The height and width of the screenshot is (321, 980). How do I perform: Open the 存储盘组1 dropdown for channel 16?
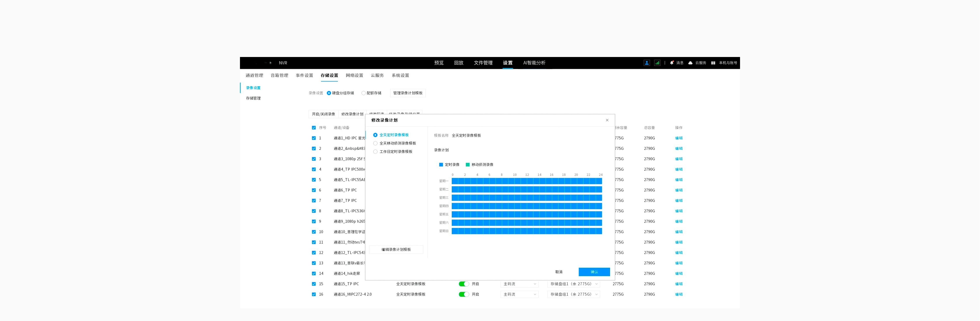(573, 294)
